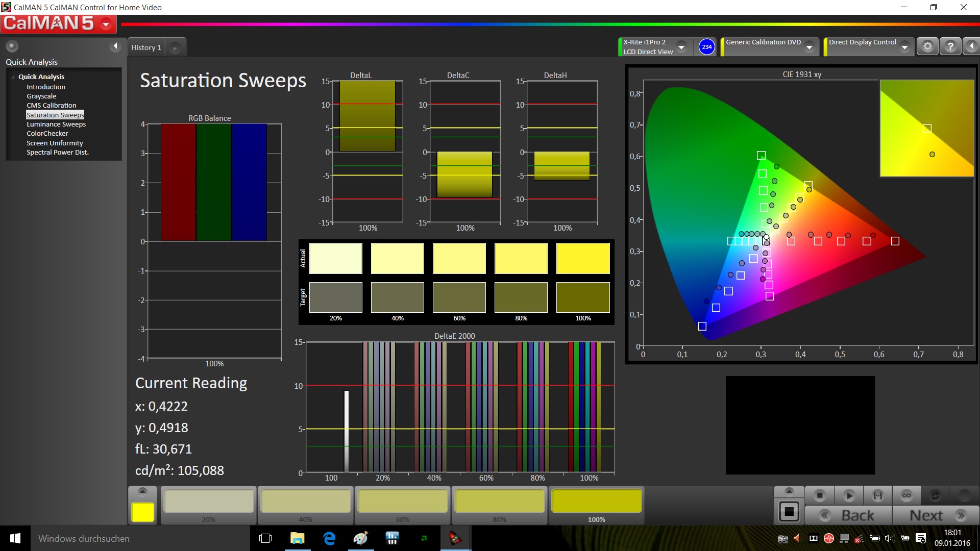Expand the yellow color selector arrow
This screenshot has width=980, height=551.
coord(142,491)
